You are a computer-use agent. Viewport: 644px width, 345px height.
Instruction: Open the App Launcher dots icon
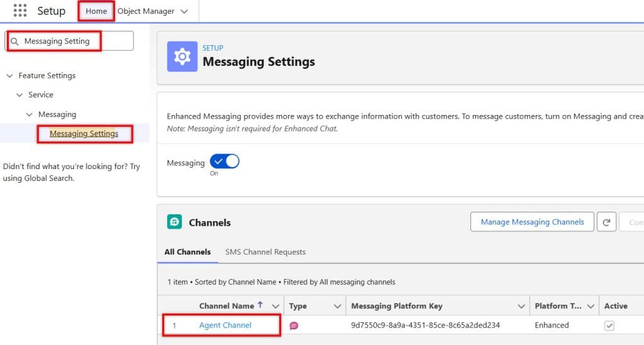(19, 10)
